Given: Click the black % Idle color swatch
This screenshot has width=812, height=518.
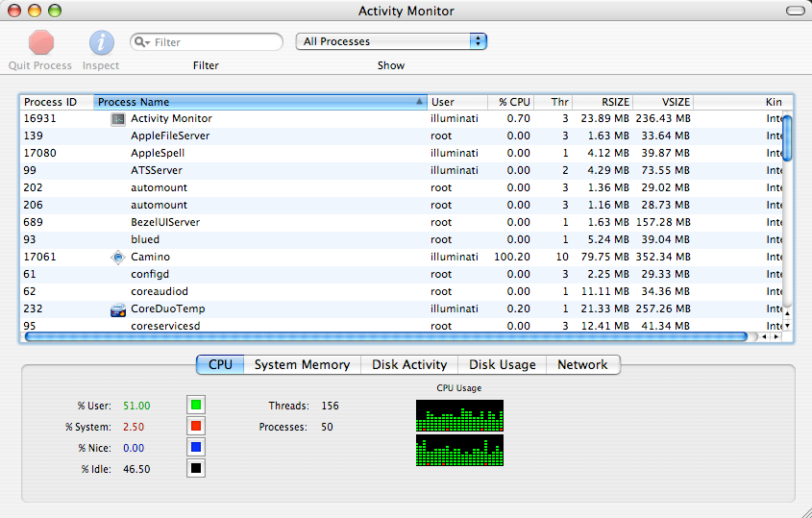Looking at the screenshot, I should (196, 468).
